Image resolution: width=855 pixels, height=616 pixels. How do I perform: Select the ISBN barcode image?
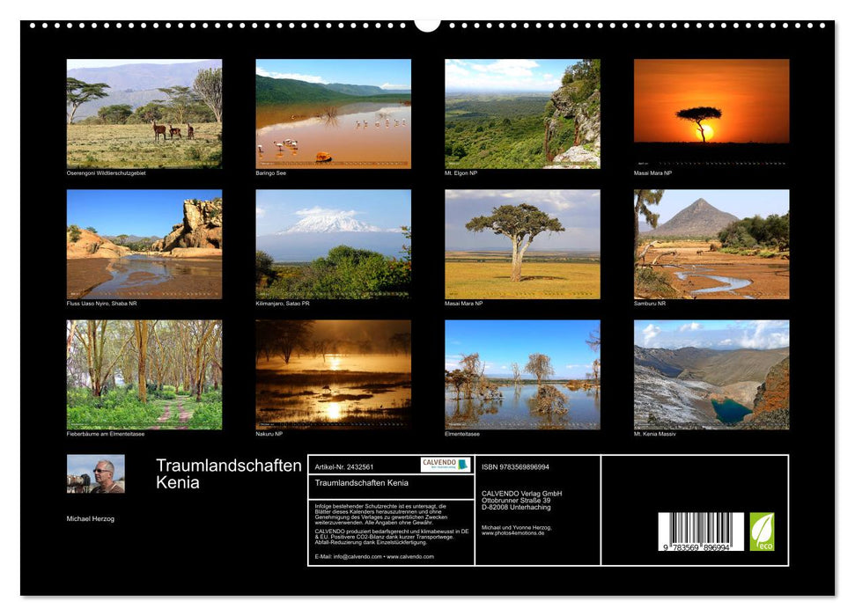pos(701,532)
